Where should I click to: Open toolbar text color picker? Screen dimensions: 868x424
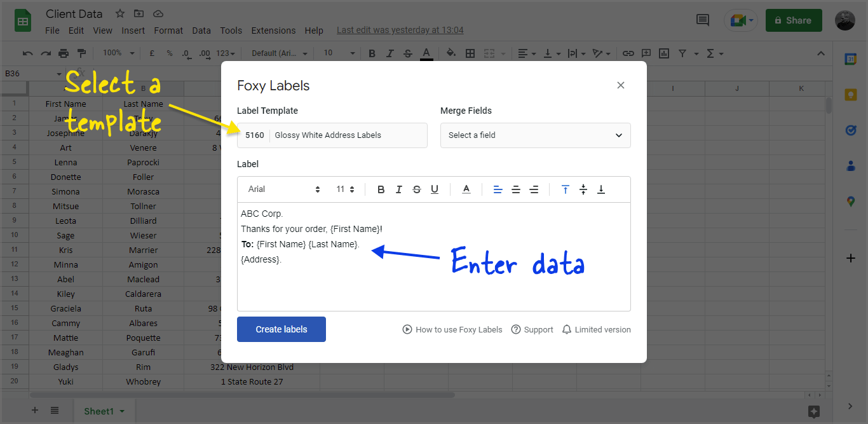[426, 53]
